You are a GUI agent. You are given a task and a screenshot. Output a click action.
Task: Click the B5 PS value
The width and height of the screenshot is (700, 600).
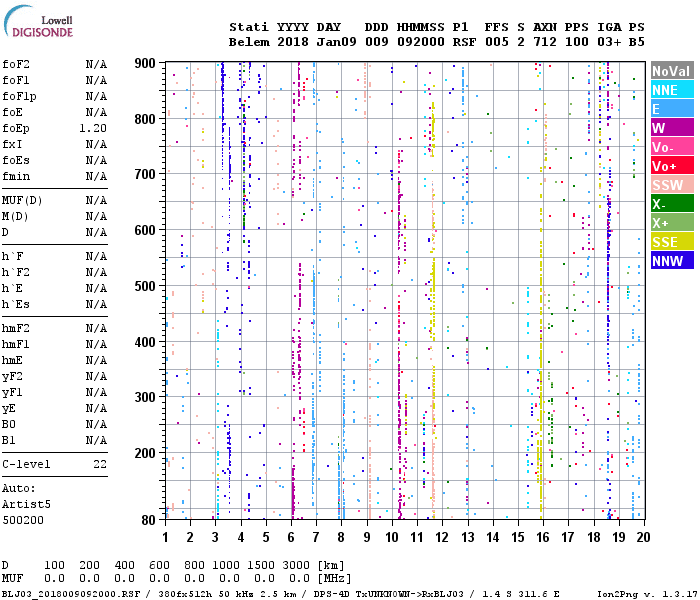coord(637,42)
